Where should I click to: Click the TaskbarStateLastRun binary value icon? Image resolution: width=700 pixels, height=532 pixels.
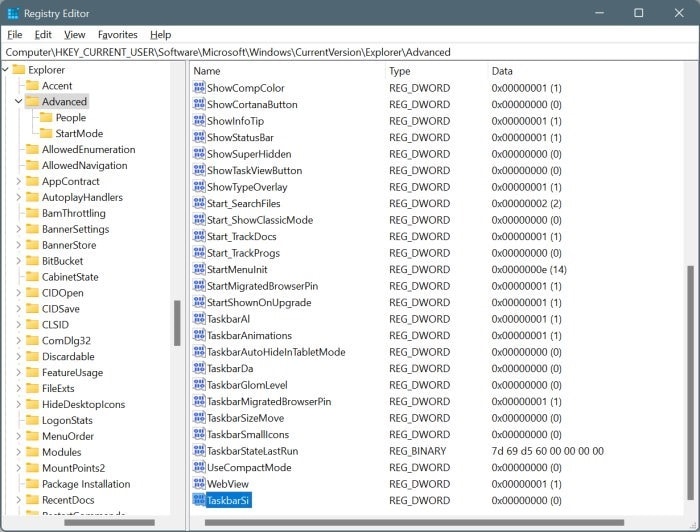click(199, 451)
